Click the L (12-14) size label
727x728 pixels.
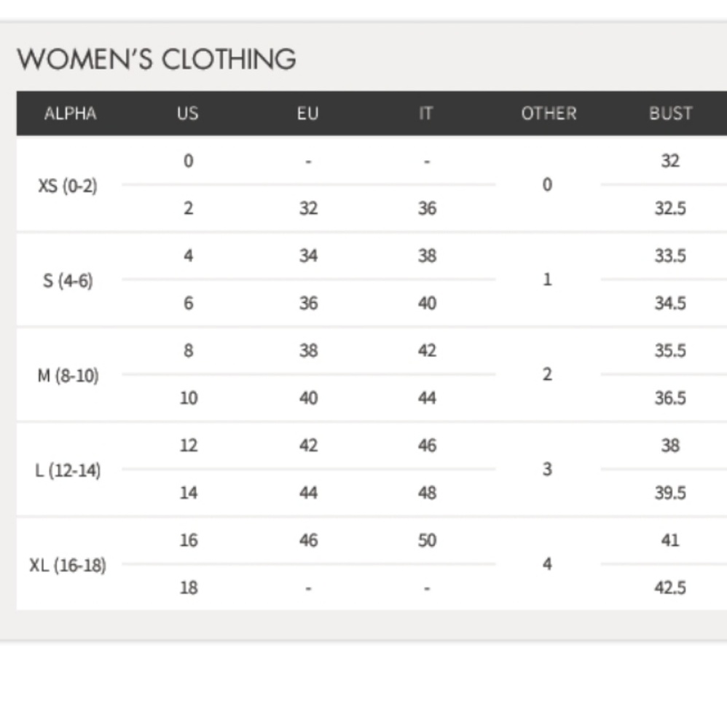click(68, 470)
